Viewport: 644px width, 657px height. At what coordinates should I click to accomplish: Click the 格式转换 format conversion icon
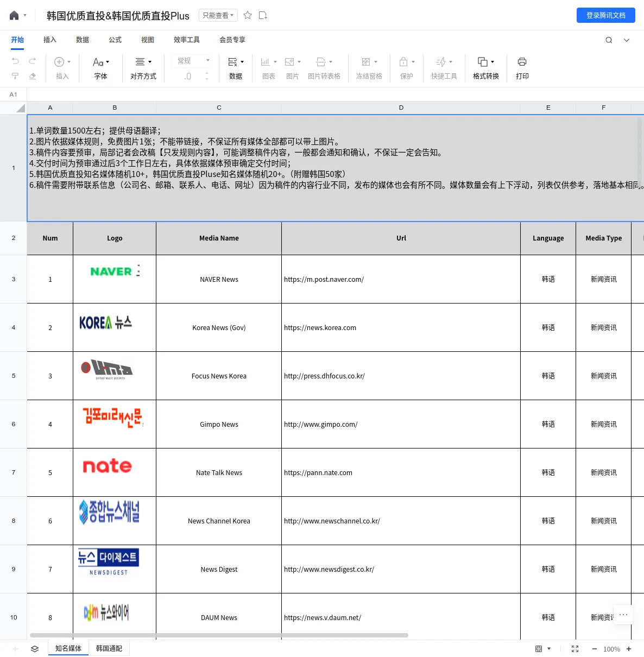click(483, 62)
